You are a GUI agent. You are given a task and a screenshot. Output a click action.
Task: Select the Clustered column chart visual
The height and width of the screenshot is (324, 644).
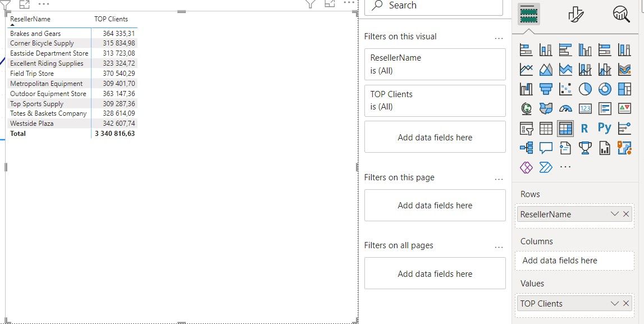point(585,50)
